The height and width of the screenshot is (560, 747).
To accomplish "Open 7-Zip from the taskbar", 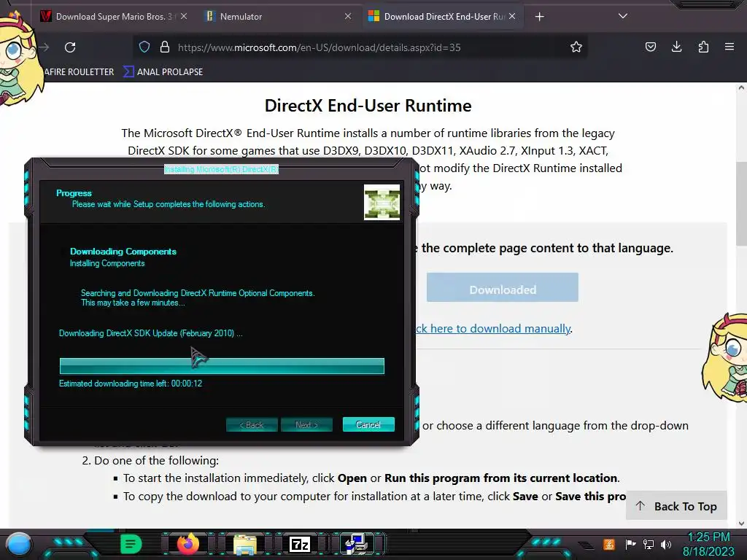I will click(x=300, y=544).
